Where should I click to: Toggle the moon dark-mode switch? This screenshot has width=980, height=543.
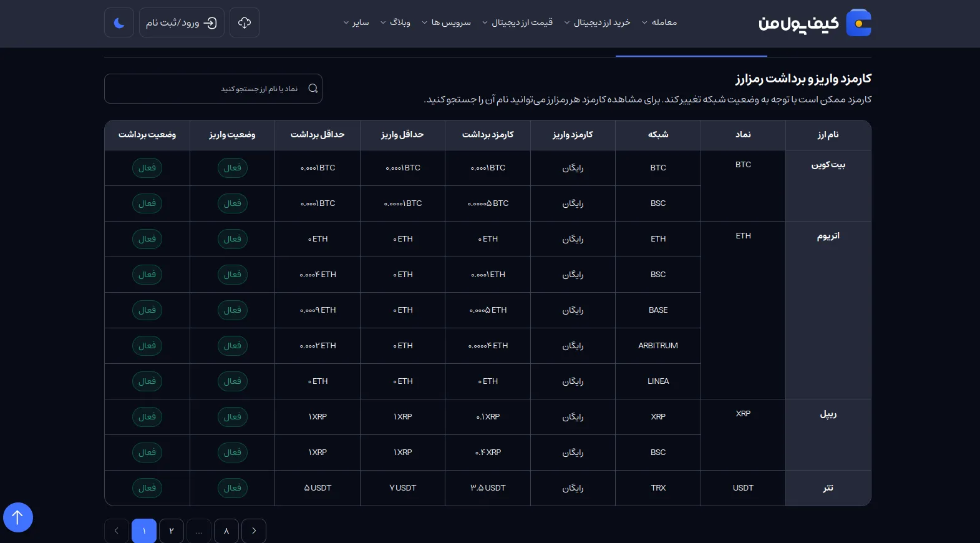[x=119, y=22]
